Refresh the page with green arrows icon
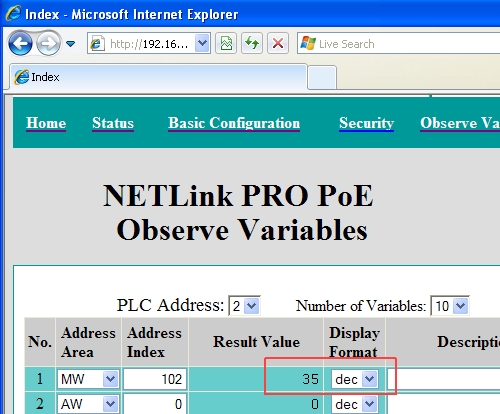500x414 pixels. pos(252,43)
